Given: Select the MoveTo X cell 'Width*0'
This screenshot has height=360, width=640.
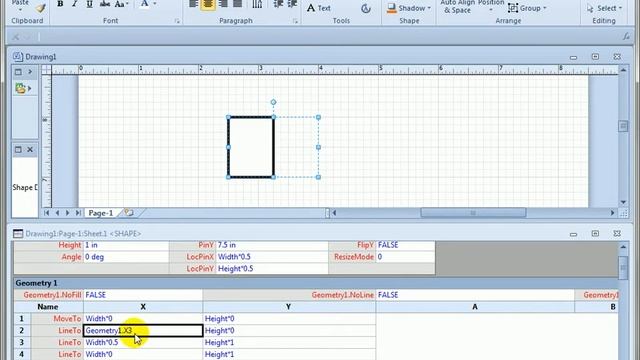Looking at the screenshot, I should [143, 318].
